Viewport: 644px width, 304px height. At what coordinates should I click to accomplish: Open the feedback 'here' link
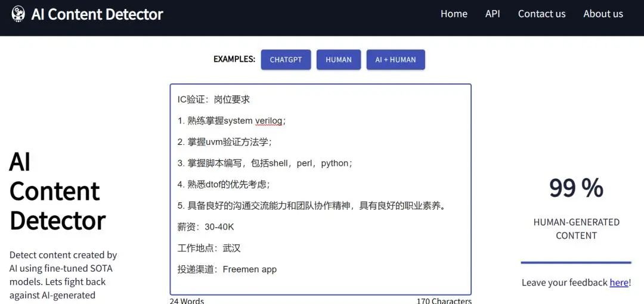coord(619,283)
